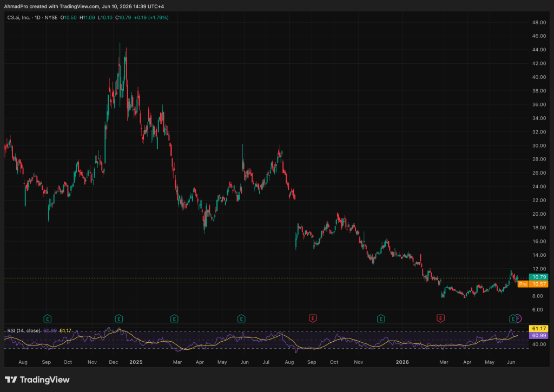This screenshot has height=392, width=554.
Task: Click the Jul label on the time axis
Action: tap(266, 362)
